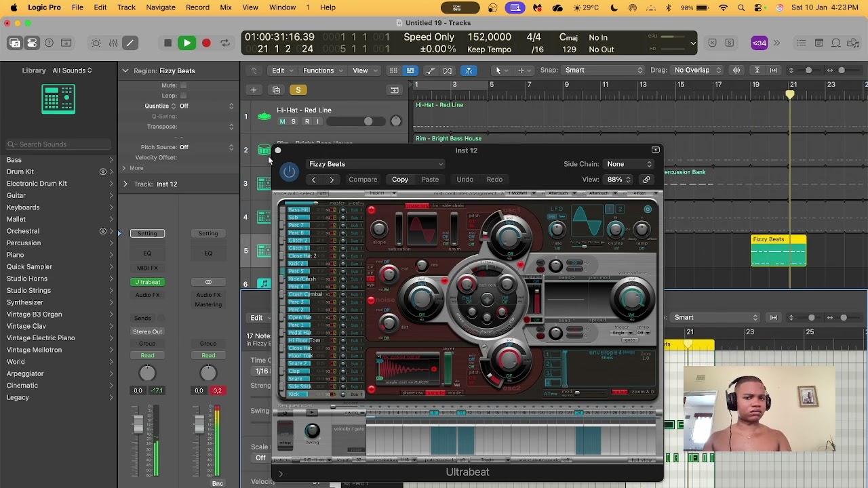Open the Fizzy Beats preset dropdown
868x488 pixels.
coord(375,164)
